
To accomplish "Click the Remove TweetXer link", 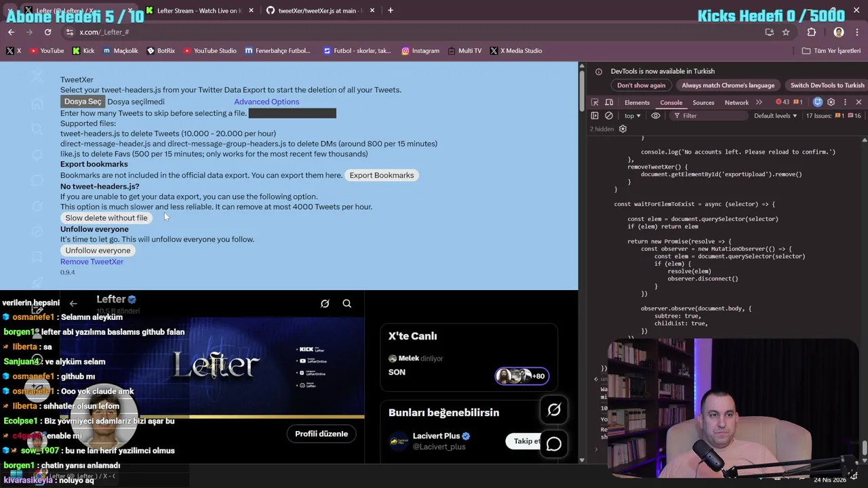I will pyautogui.click(x=92, y=262).
